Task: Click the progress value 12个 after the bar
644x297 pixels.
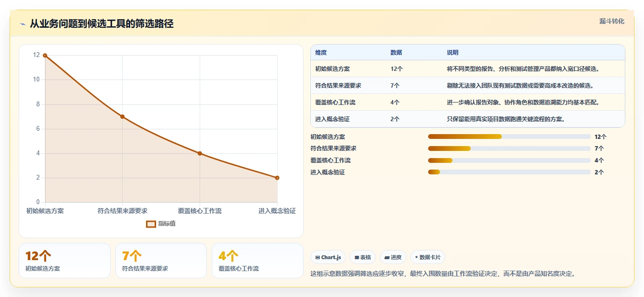Action: tap(600, 137)
